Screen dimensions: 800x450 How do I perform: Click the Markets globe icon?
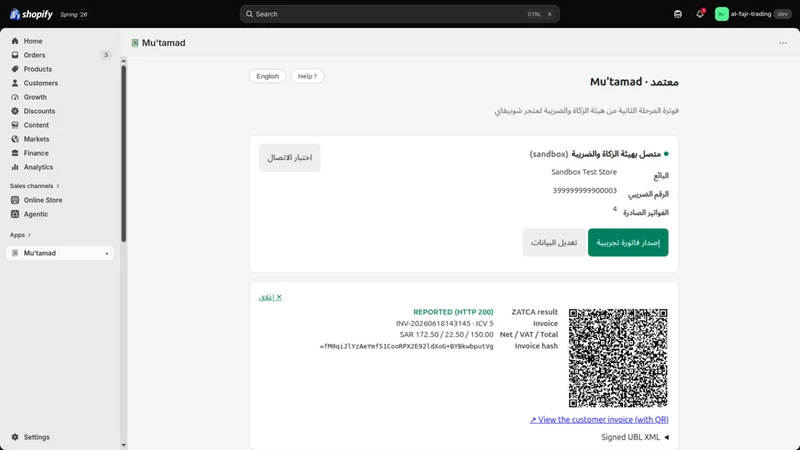(x=15, y=139)
